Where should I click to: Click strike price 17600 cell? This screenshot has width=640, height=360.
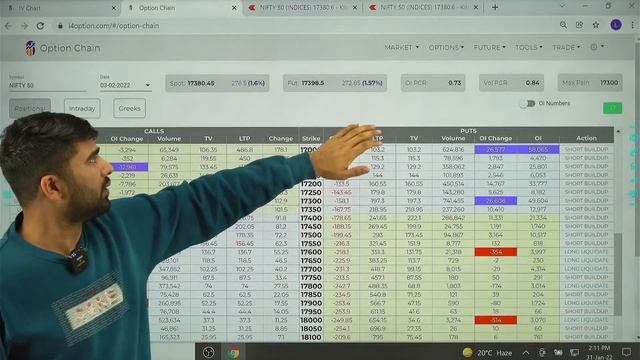[x=311, y=252]
